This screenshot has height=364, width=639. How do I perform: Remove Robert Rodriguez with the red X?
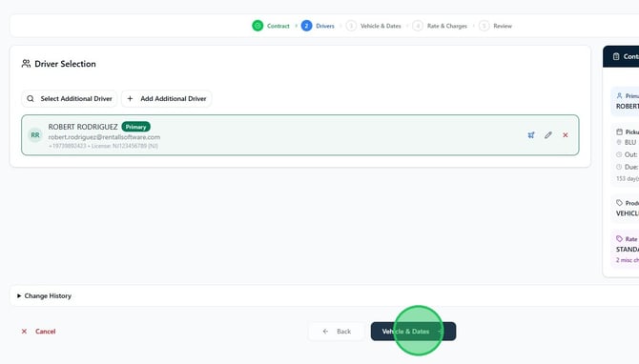pos(566,135)
